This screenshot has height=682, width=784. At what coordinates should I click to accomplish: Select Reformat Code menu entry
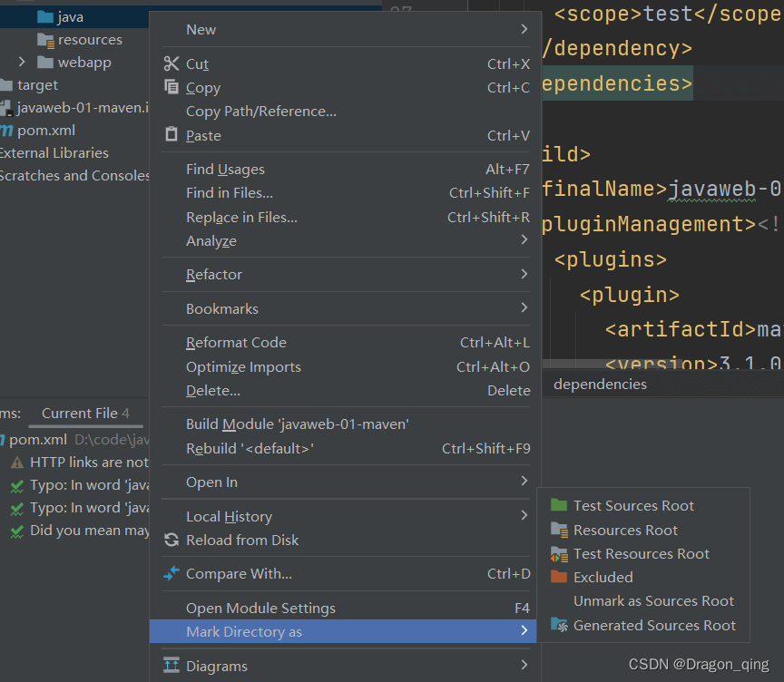(x=236, y=342)
